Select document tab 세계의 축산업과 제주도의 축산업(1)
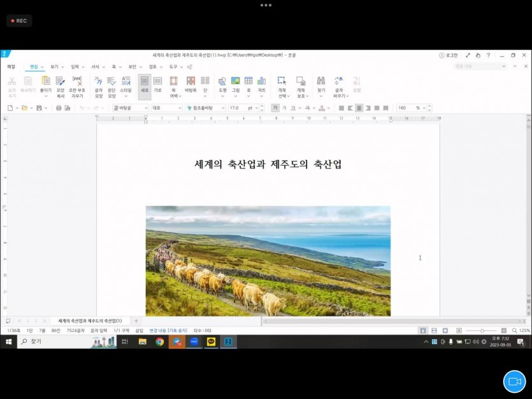532x399 pixels. pos(90,321)
